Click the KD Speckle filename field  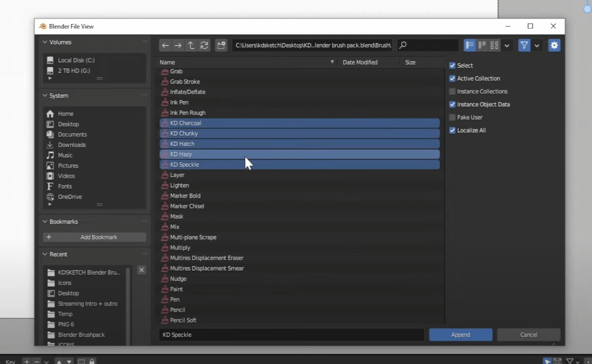click(x=291, y=334)
